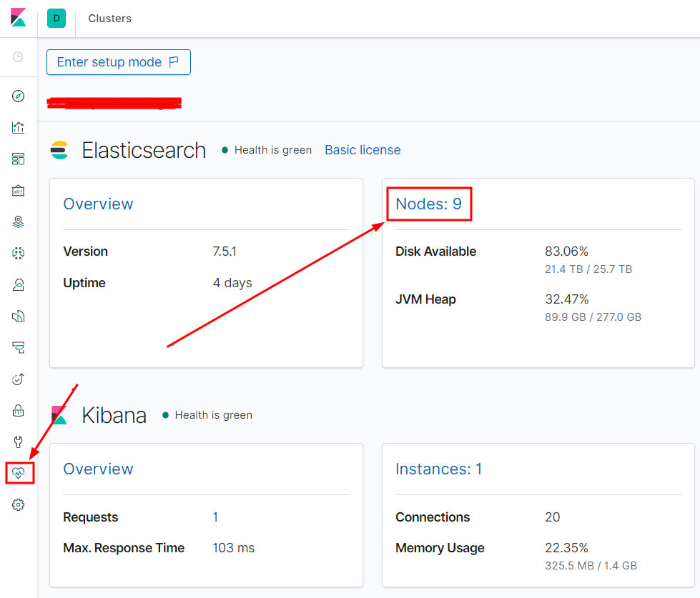Open APM icon in sidebar
The height and width of the screenshot is (598, 700).
[18, 348]
